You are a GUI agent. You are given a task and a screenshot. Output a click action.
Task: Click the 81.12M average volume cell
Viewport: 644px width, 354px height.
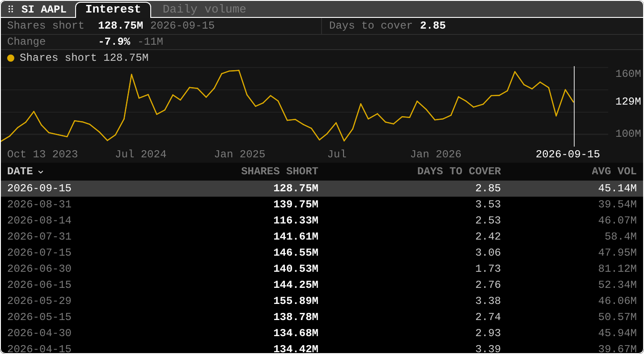point(617,269)
